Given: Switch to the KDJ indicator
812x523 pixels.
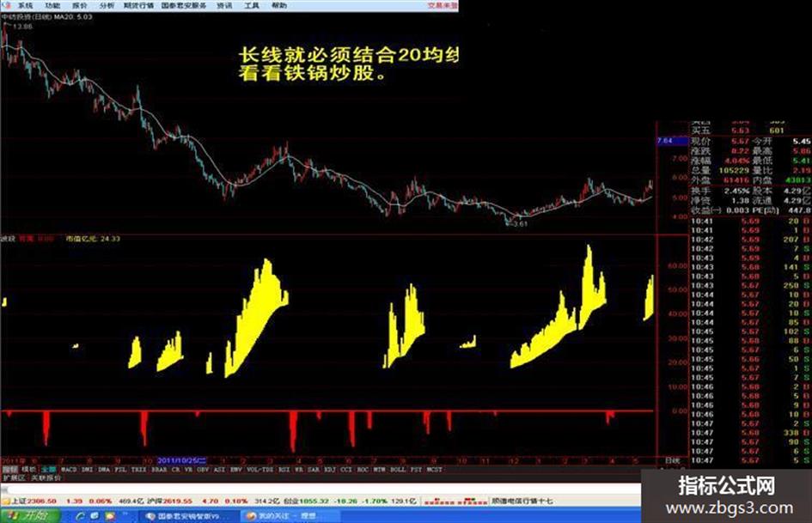Looking at the screenshot, I should pos(330,470).
